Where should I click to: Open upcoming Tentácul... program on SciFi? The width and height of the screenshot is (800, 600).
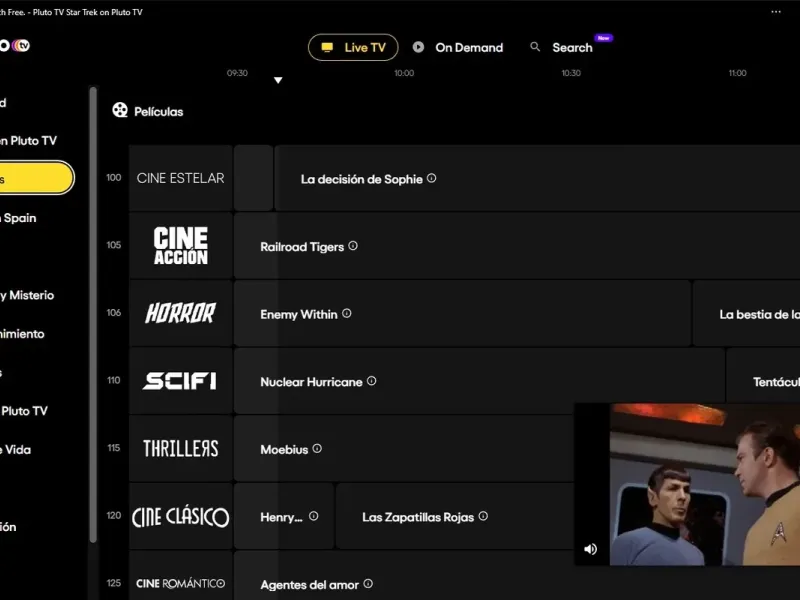(x=763, y=375)
